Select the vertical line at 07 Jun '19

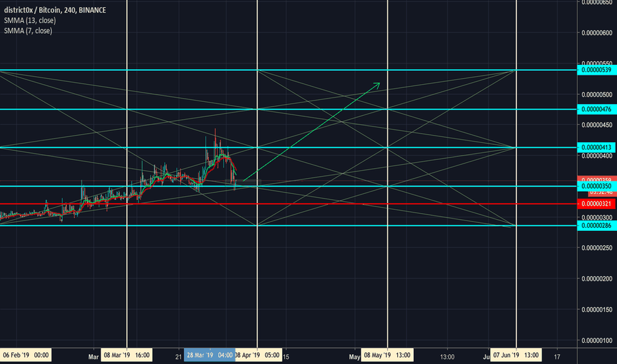516,173
